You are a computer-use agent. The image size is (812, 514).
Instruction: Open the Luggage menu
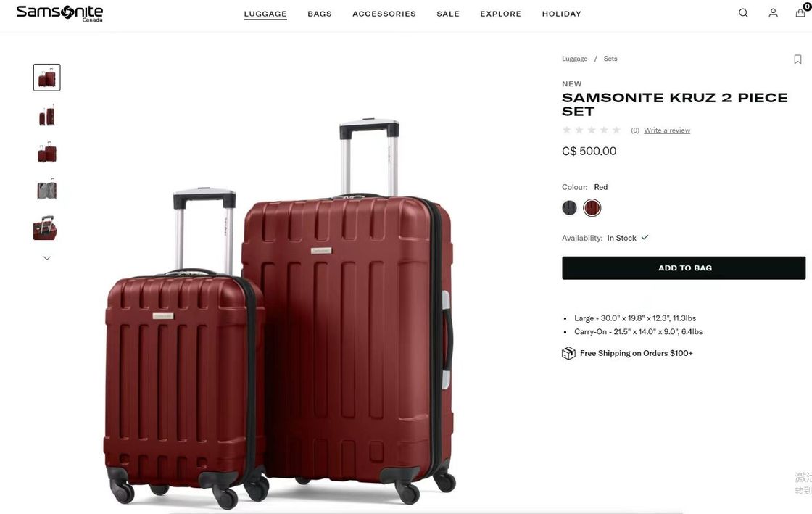[x=265, y=14]
